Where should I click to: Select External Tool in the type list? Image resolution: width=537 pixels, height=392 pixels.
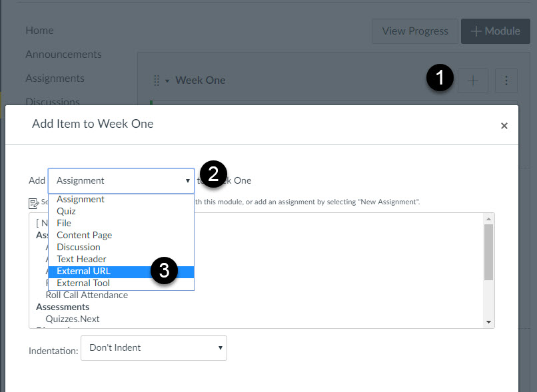[83, 282]
